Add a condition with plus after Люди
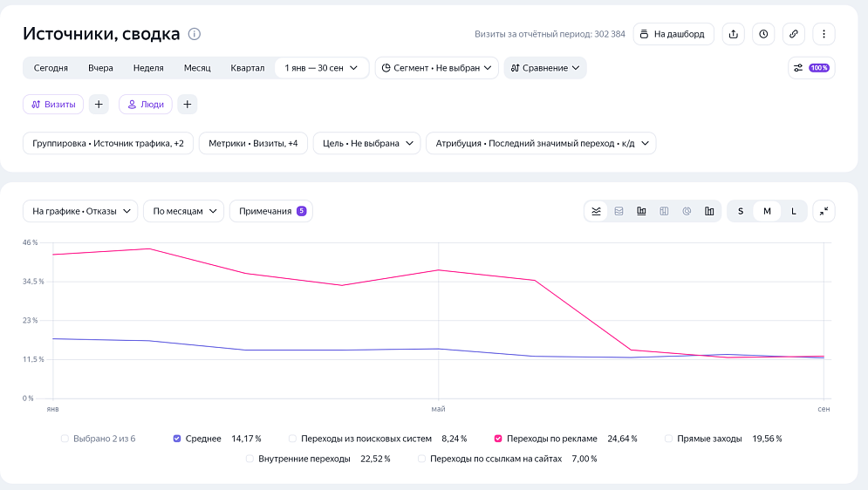The width and height of the screenshot is (868, 490). pyautogui.click(x=187, y=104)
